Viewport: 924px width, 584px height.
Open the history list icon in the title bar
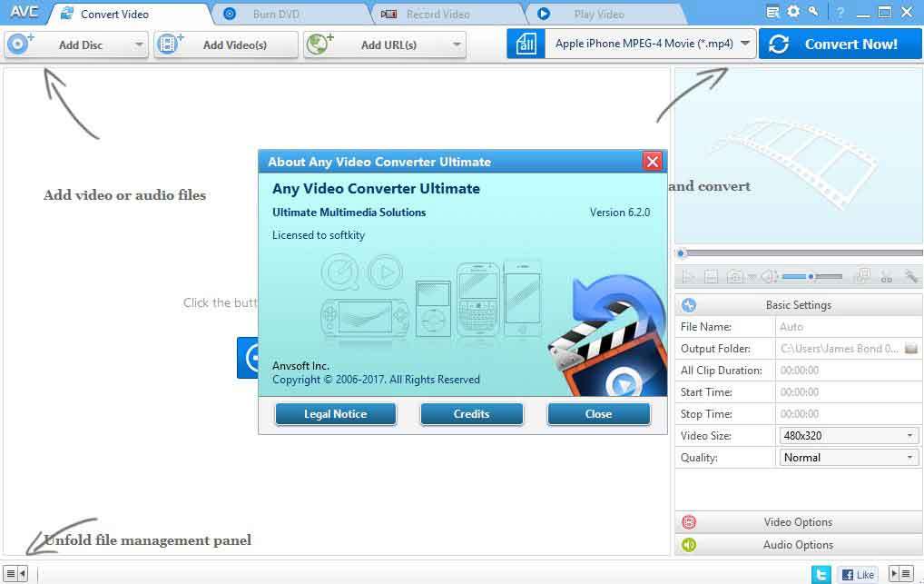pos(772,12)
